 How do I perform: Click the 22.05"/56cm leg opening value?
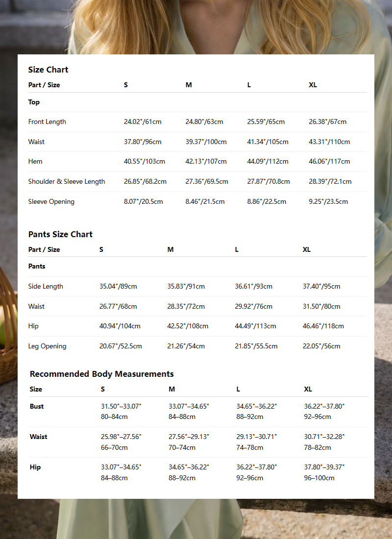click(x=321, y=346)
